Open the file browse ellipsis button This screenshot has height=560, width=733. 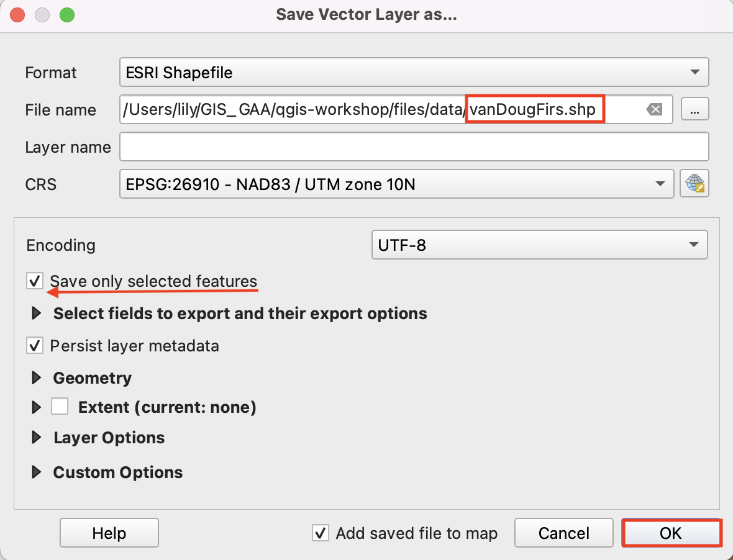[x=694, y=110]
